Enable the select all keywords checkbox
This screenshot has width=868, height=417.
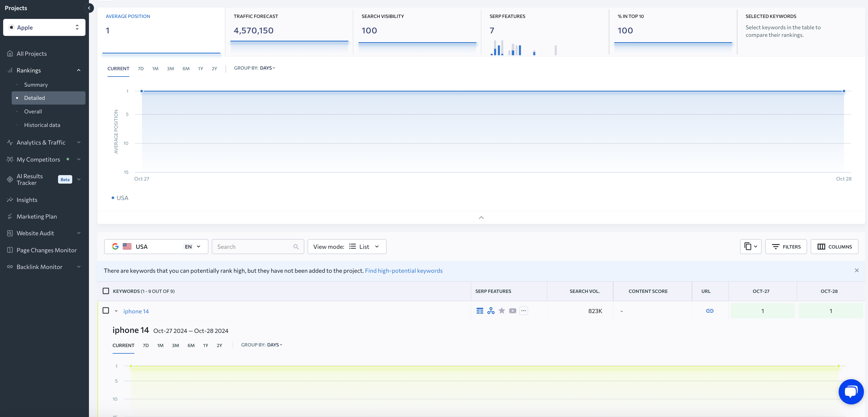(x=106, y=291)
